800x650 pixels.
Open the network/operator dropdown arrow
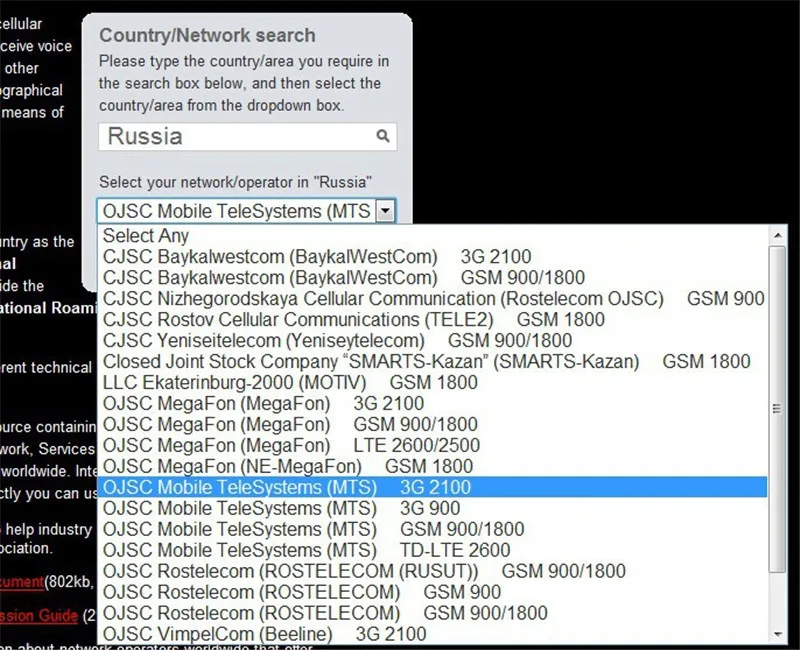386,211
